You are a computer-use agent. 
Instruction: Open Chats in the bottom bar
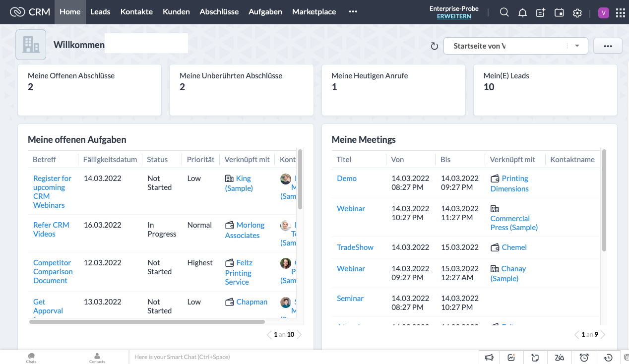(x=31, y=358)
